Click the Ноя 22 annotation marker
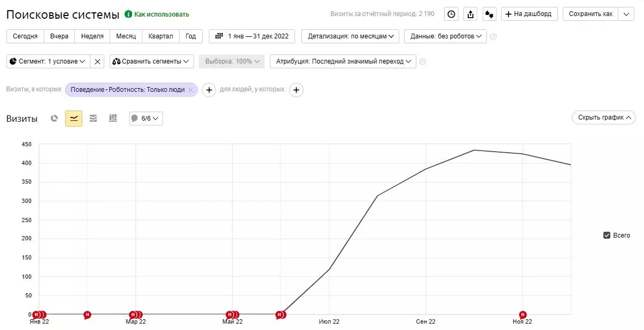The height and width of the screenshot is (330, 644). click(523, 315)
